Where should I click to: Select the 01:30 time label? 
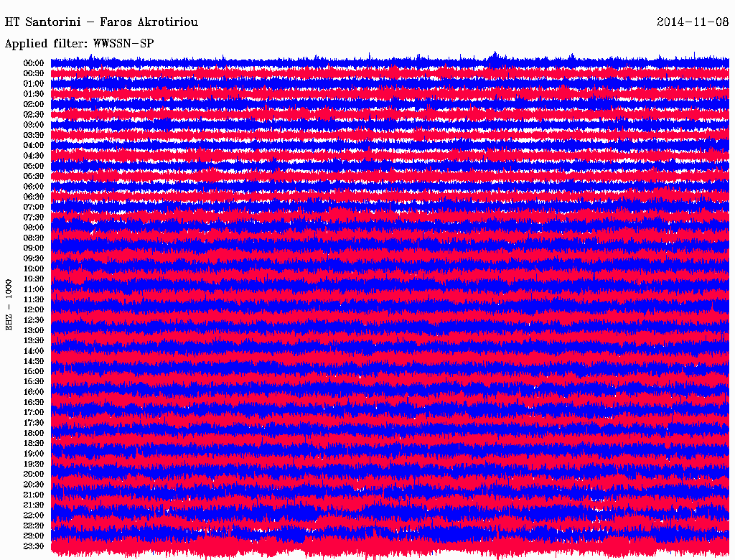(34, 94)
